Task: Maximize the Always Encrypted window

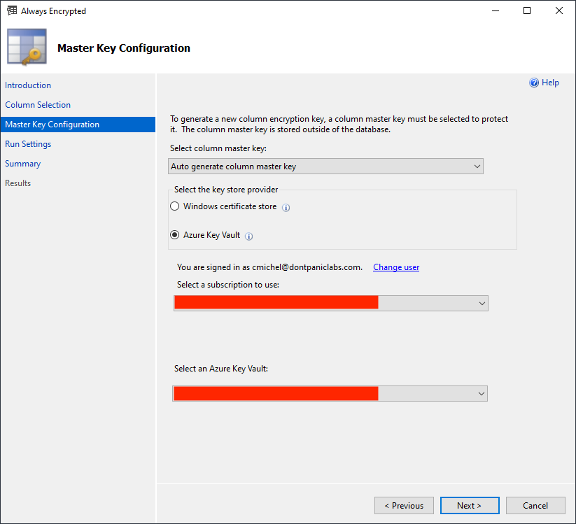Action: pyautogui.click(x=527, y=11)
